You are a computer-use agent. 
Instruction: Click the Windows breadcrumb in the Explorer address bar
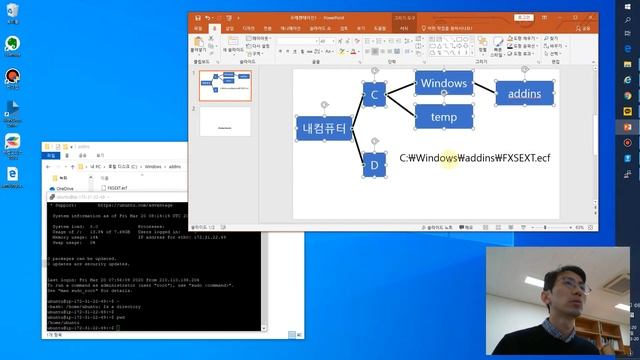coord(153,167)
